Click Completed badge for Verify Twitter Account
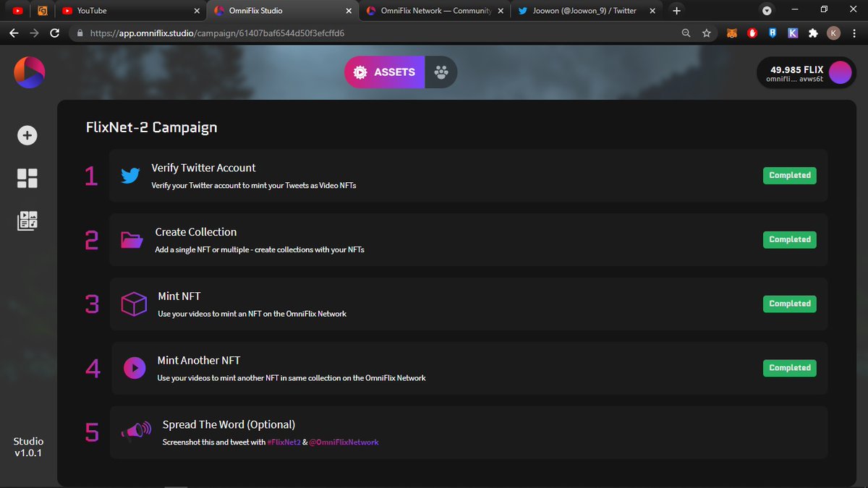 (790, 176)
